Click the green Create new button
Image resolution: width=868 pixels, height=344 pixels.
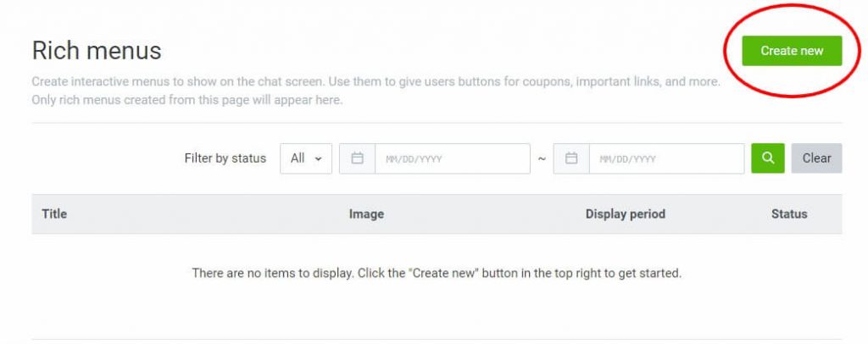[x=792, y=51]
